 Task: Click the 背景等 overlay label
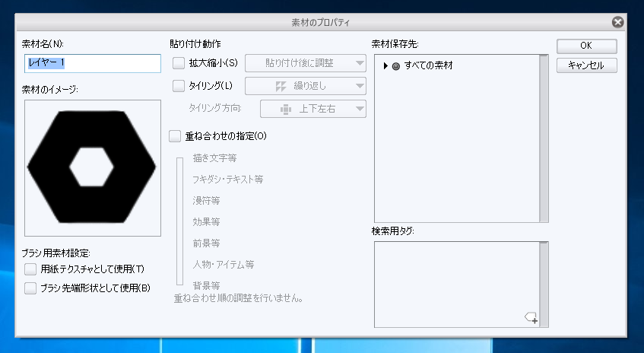[x=206, y=285]
